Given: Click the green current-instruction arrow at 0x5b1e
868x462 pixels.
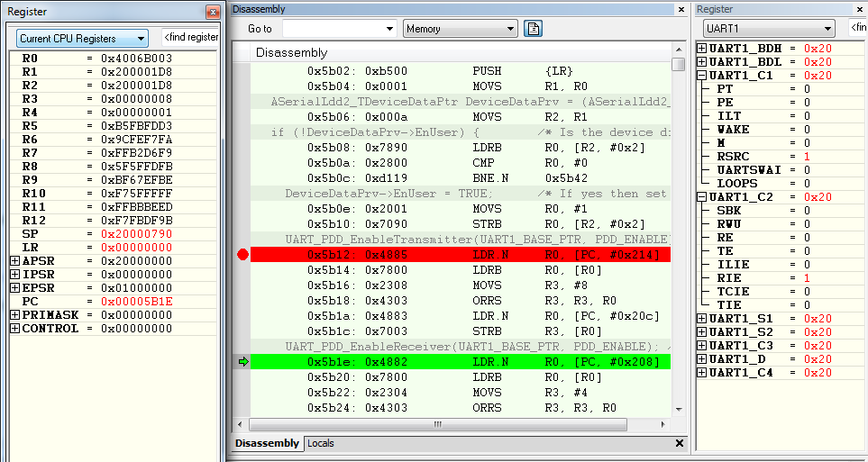Looking at the screenshot, I should click(x=243, y=362).
